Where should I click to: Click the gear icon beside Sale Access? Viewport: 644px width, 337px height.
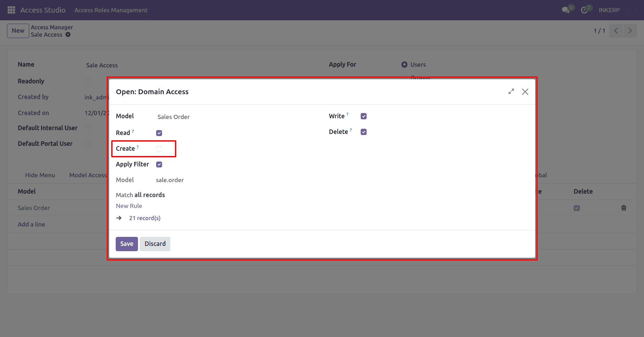[68, 35]
